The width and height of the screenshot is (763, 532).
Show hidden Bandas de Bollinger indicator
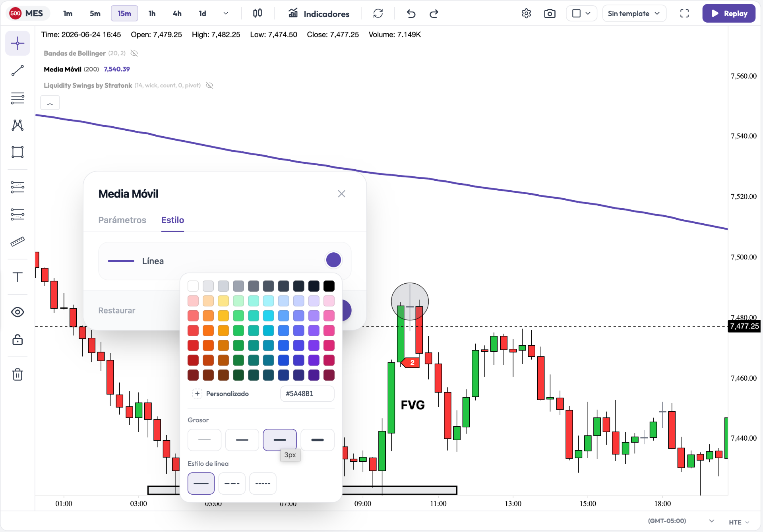(134, 53)
